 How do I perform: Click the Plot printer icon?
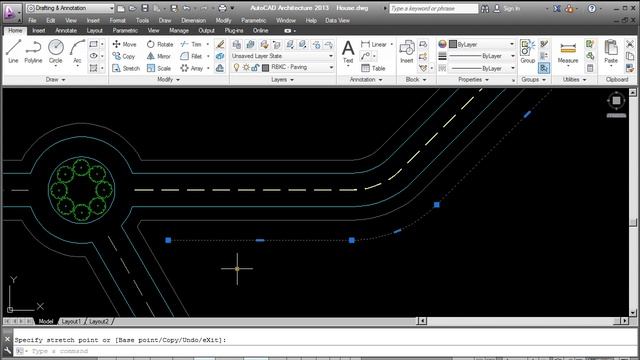click(x=222, y=8)
